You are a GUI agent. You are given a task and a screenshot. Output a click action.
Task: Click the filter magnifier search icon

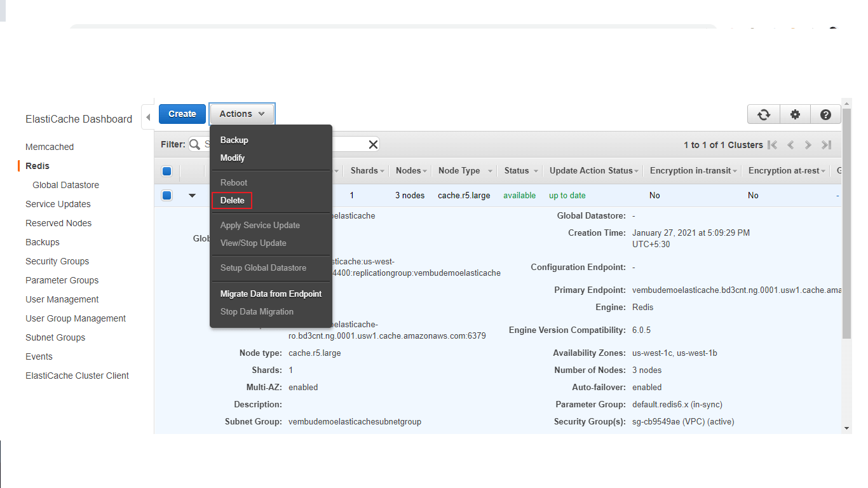pos(194,145)
